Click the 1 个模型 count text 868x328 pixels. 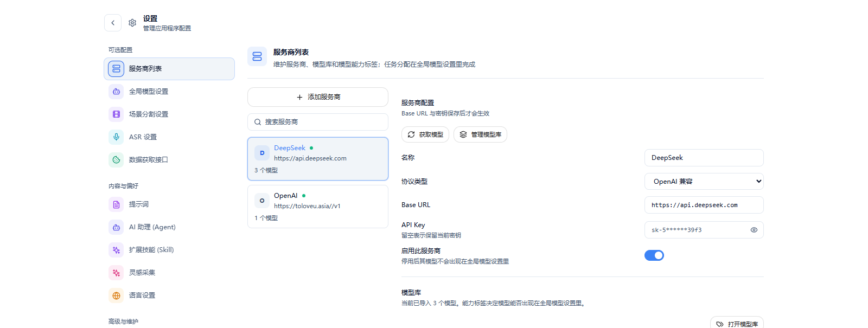(x=266, y=218)
